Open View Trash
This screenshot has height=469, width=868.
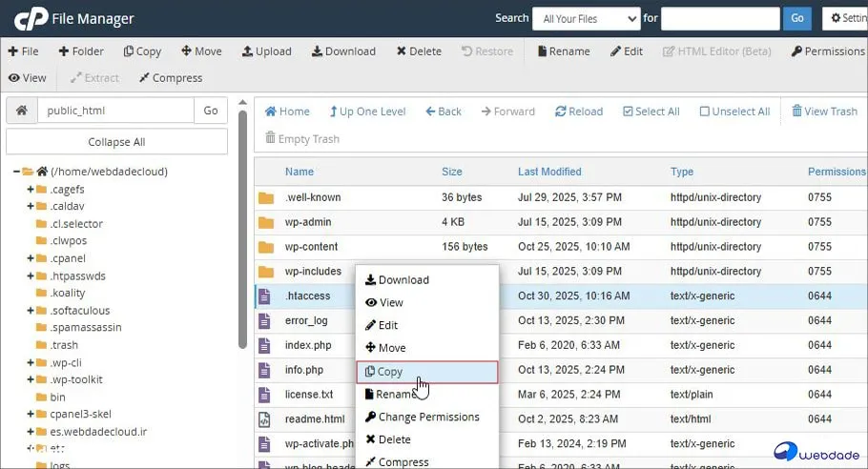coord(824,112)
